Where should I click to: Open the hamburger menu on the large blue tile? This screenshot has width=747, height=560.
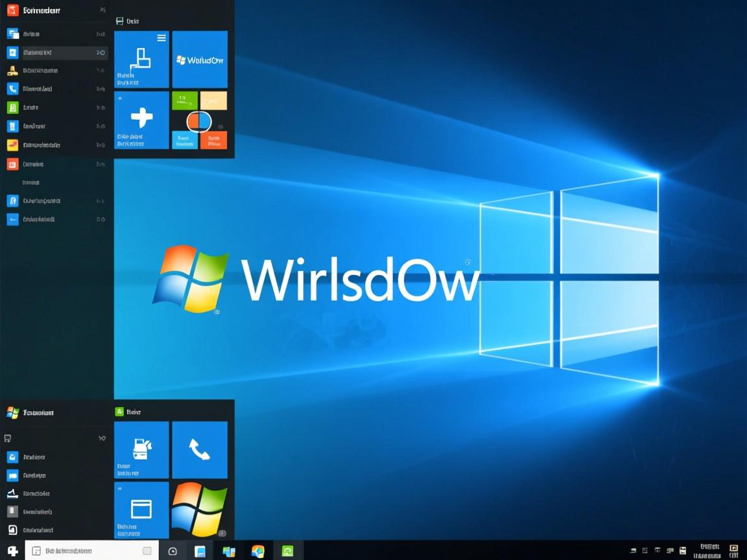click(x=161, y=38)
